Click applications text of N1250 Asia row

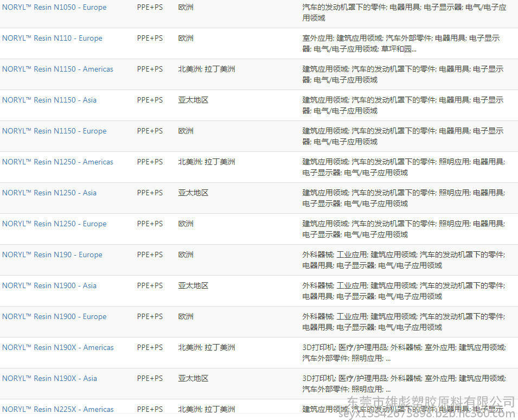[x=404, y=198]
